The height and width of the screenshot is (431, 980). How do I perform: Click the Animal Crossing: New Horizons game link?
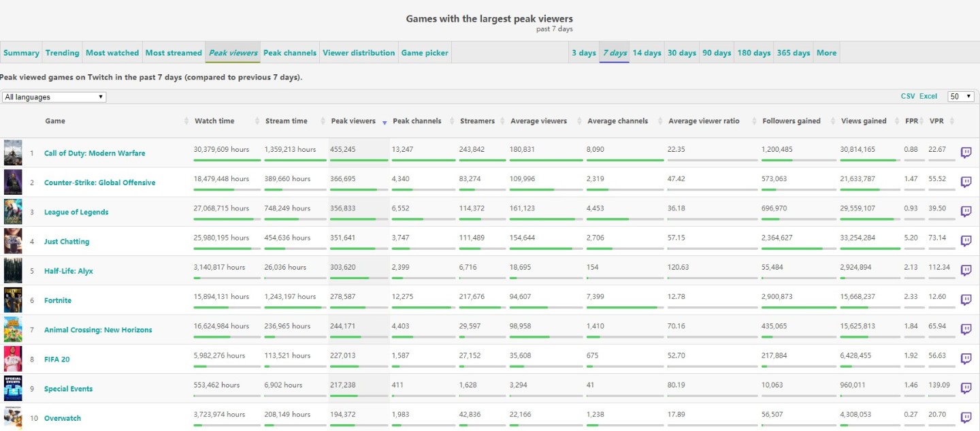click(x=98, y=330)
